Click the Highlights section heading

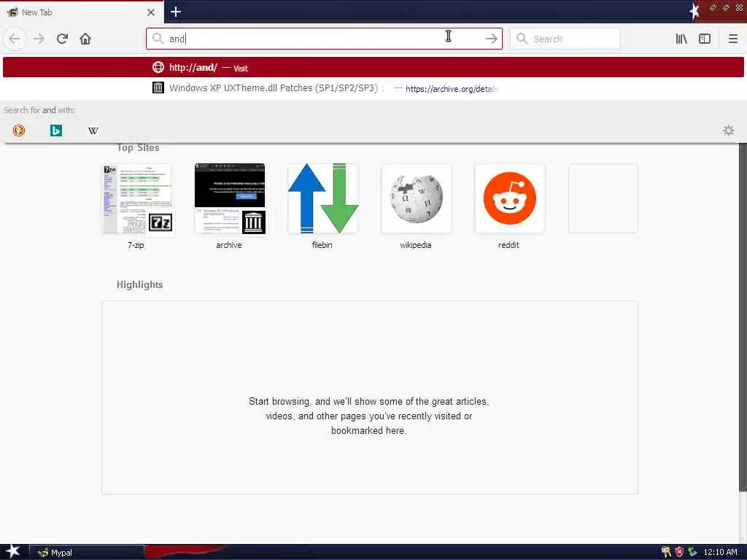tap(139, 285)
